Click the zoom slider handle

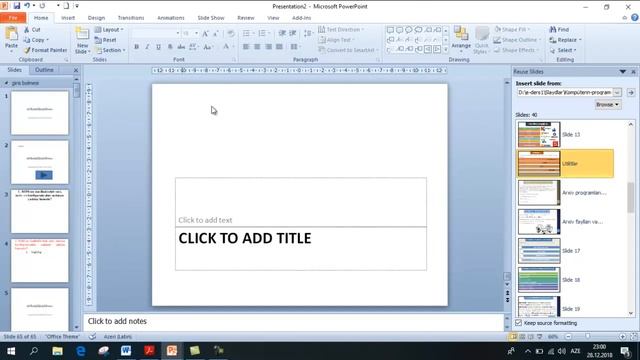587,336
